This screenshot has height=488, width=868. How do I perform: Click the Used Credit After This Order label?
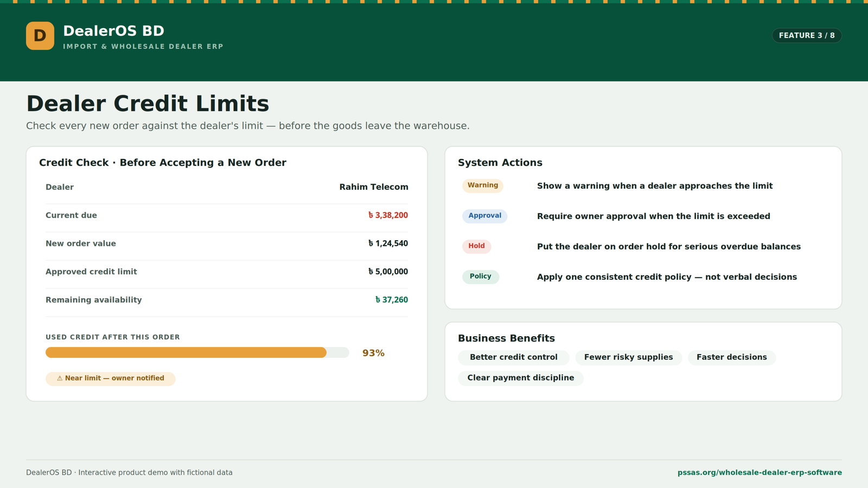point(113,337)
